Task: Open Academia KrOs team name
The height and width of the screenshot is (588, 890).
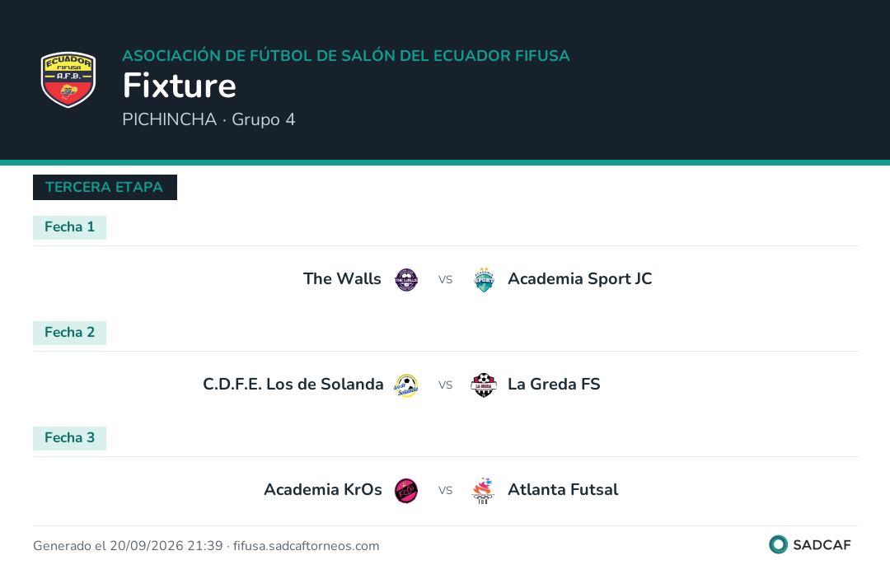Action: (x=322, y=490)
